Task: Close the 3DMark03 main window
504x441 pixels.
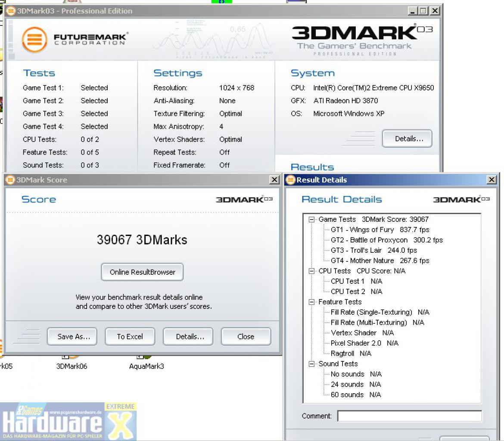Action: pos(435,11)
